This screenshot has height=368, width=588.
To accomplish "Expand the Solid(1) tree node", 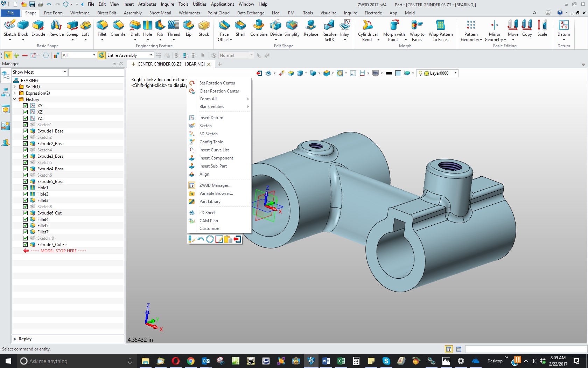I will [x=15, y=87].
